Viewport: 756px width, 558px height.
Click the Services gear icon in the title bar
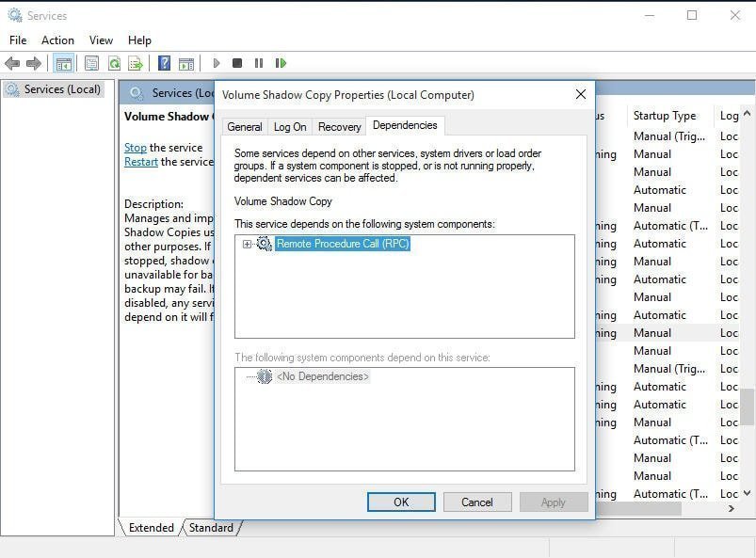click(x=15, y=15)
